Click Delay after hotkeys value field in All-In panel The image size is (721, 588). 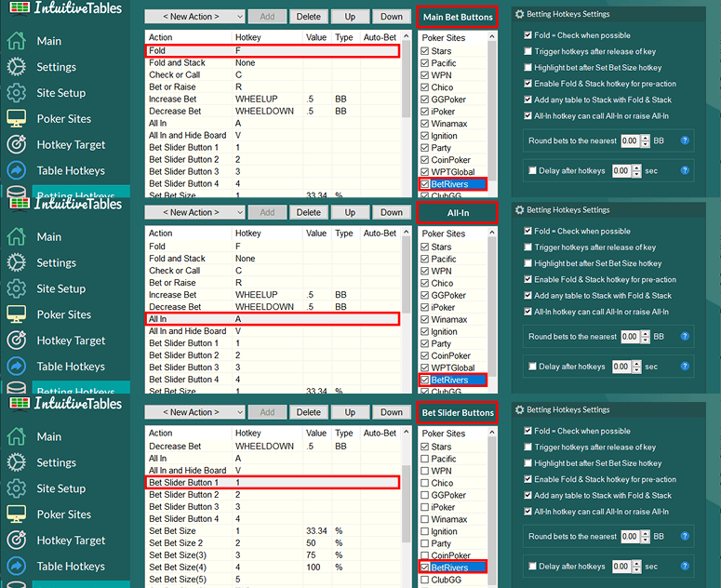621,367
